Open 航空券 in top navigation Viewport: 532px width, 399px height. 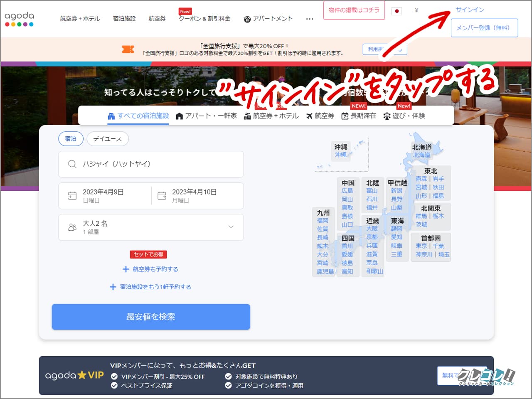click(157, 19)
